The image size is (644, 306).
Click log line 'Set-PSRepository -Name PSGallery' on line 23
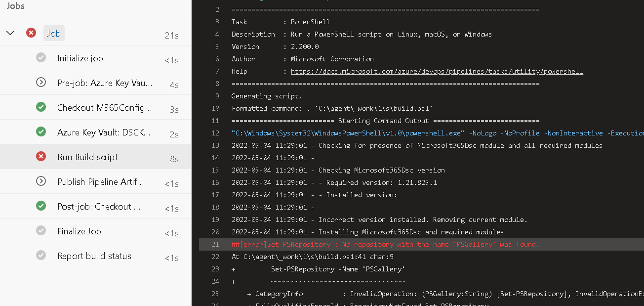pos(319,269)
